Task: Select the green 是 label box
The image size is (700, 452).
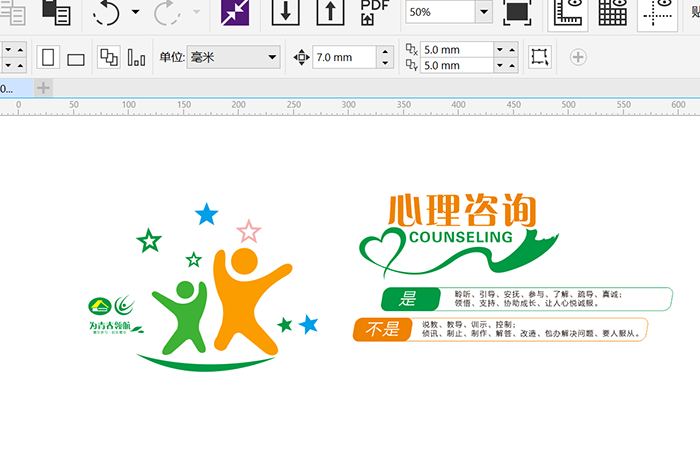Action: [411, 299]
